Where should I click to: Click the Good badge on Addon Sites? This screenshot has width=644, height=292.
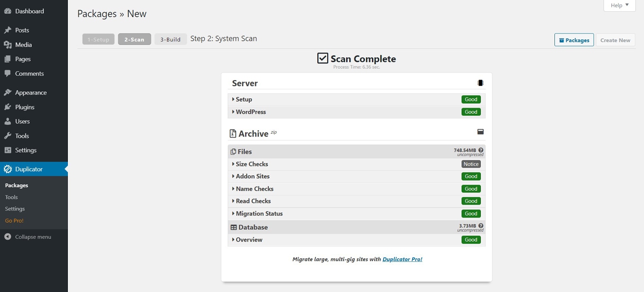(471, 176)
